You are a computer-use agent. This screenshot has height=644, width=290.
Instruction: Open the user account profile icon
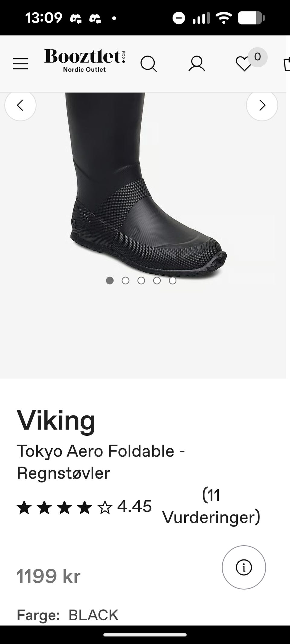pos(197,64)
